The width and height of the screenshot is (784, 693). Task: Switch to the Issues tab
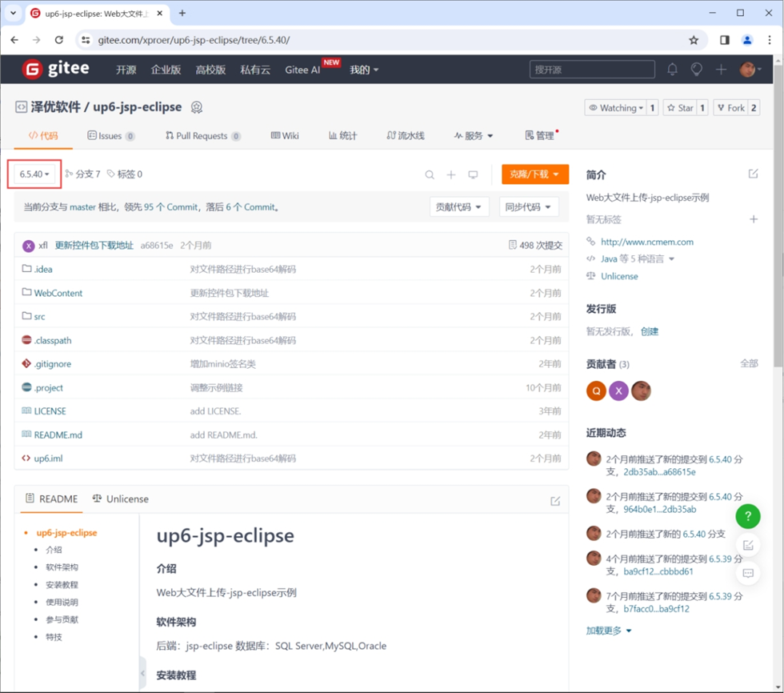(x=111, y=136)
